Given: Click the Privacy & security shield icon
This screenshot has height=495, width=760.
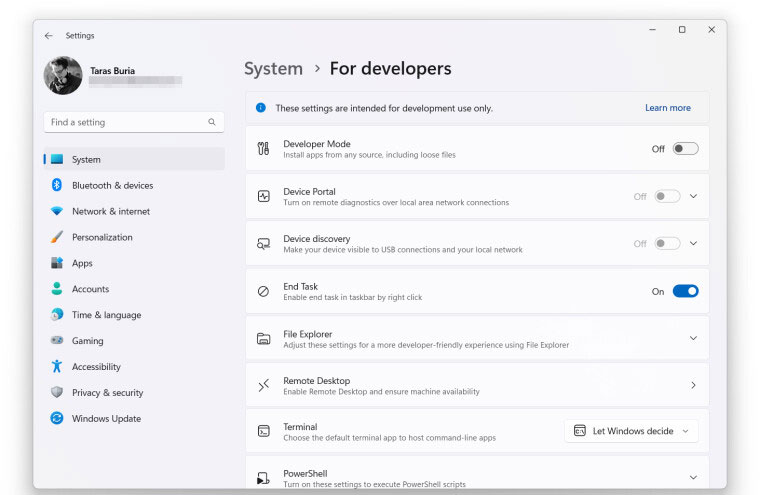Looking at the screenshot, I should coord(57,392).
